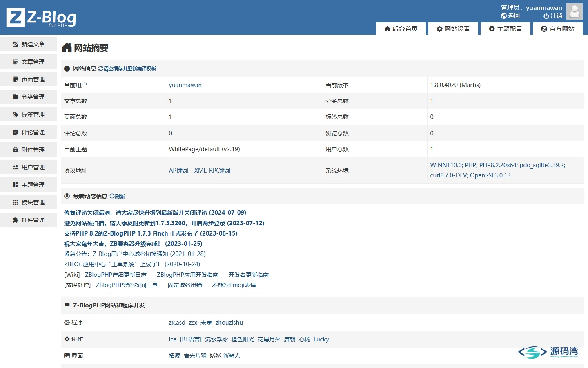
Task: Click the gear icon in 网站设置 tab
Action: coord(439,29)
